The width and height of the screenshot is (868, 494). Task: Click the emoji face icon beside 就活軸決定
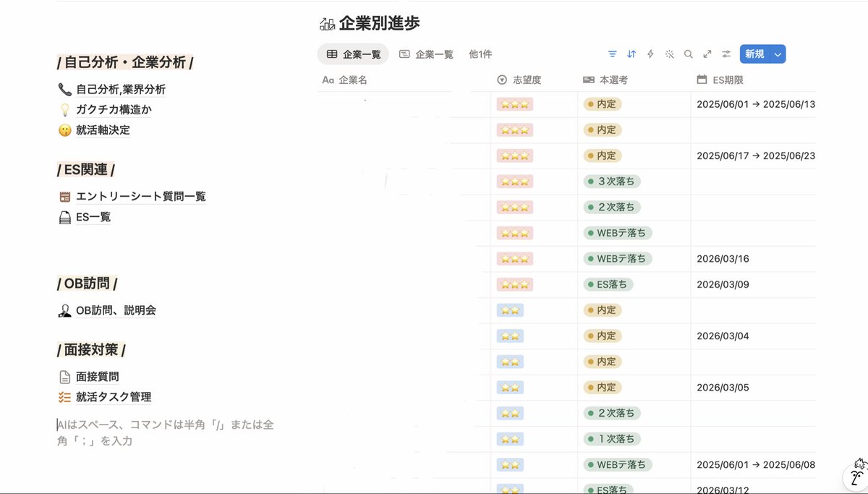click(64, 130)
